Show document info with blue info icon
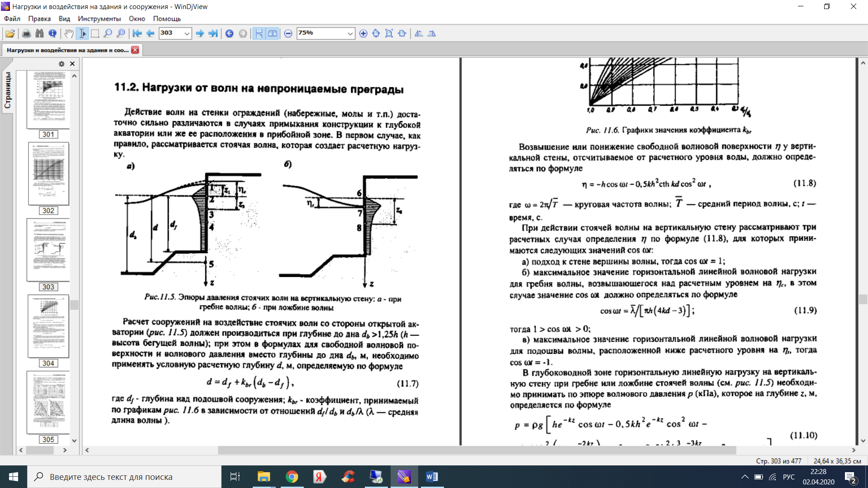Image resolution: width=868 pixels, height=488 pixels. (52, 33)
